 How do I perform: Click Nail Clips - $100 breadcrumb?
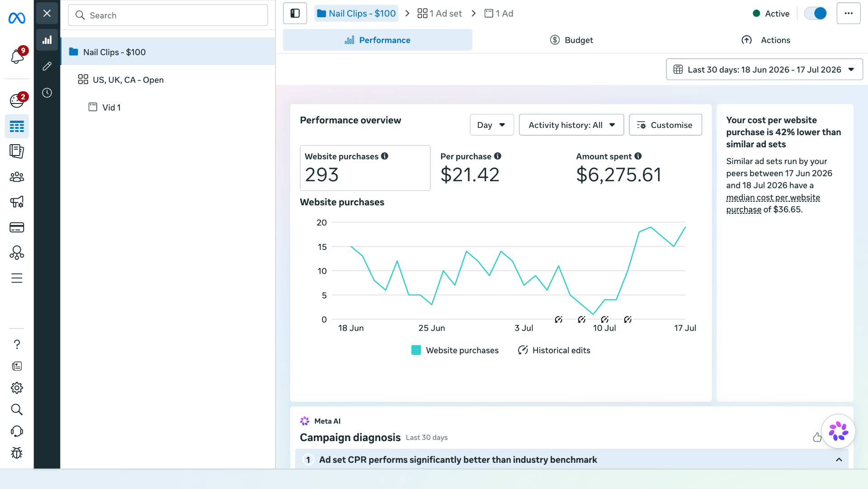pos(356,14)
